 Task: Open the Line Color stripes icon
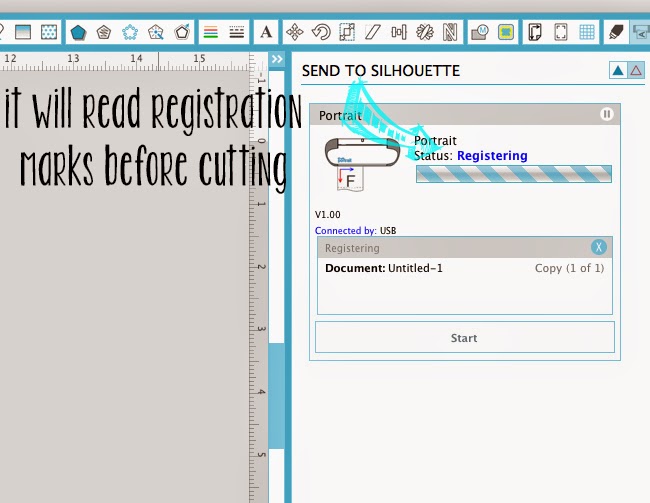[211, 32]
